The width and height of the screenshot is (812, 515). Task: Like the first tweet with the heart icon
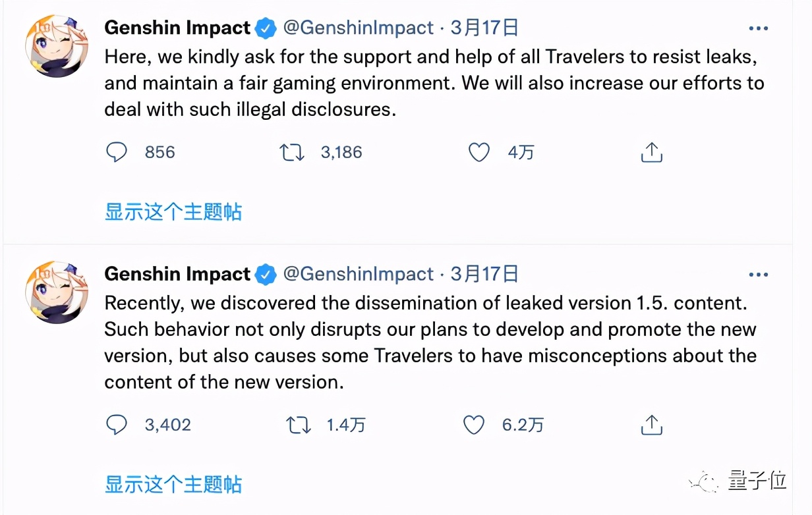(479, 152)
